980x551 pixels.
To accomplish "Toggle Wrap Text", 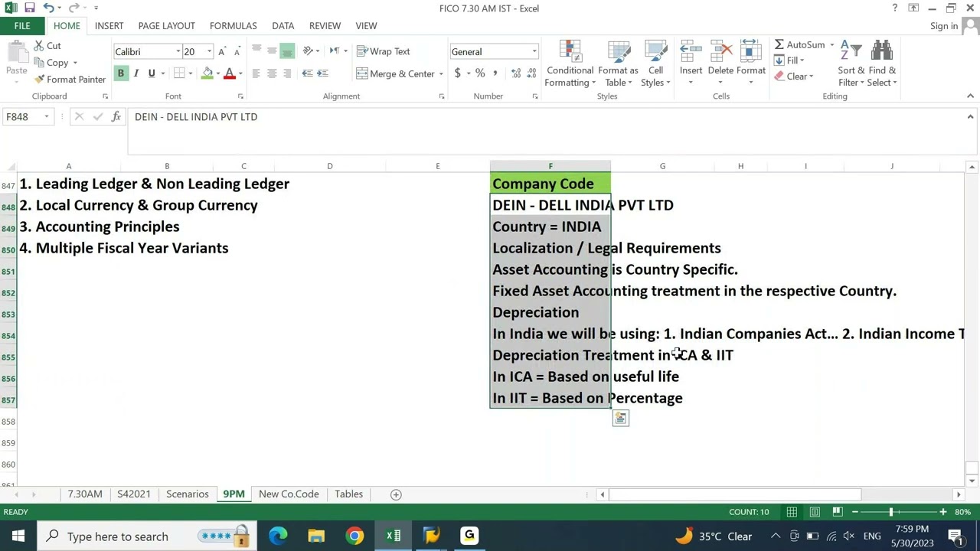I will coord(384,51).
